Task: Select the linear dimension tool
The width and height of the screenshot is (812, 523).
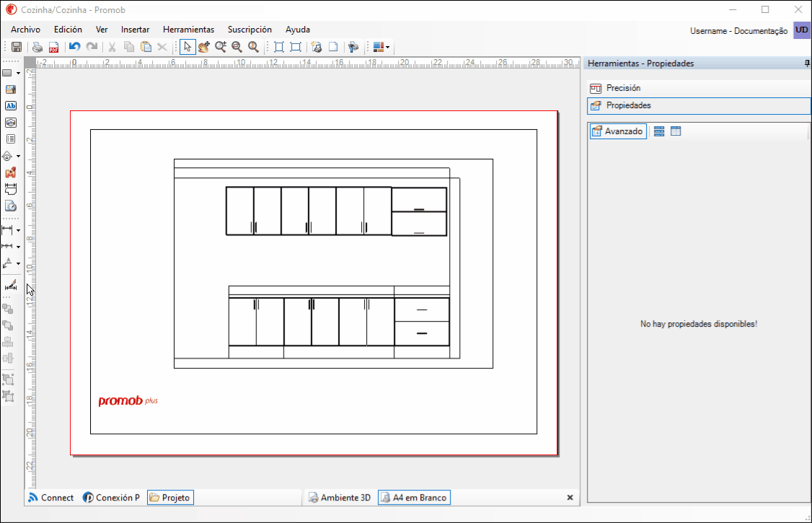Action: [7, 229]
